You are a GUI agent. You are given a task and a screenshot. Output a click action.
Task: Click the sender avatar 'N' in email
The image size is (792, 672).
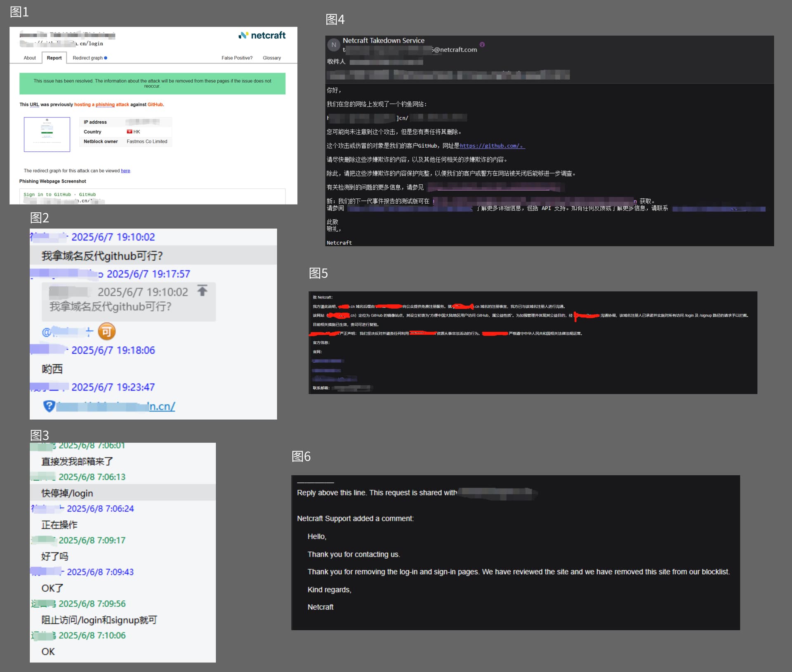tap(334, 45)
